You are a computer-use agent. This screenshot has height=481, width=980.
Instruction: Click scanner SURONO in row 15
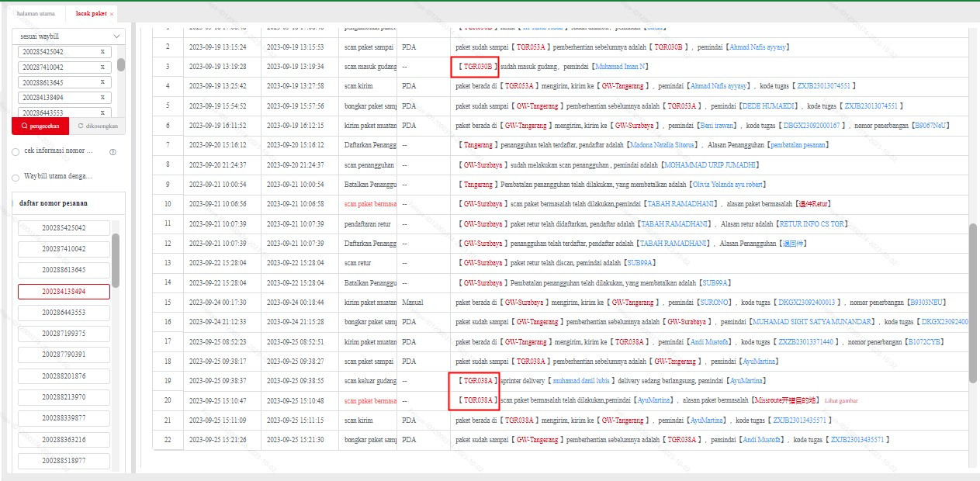click(715, 303)
